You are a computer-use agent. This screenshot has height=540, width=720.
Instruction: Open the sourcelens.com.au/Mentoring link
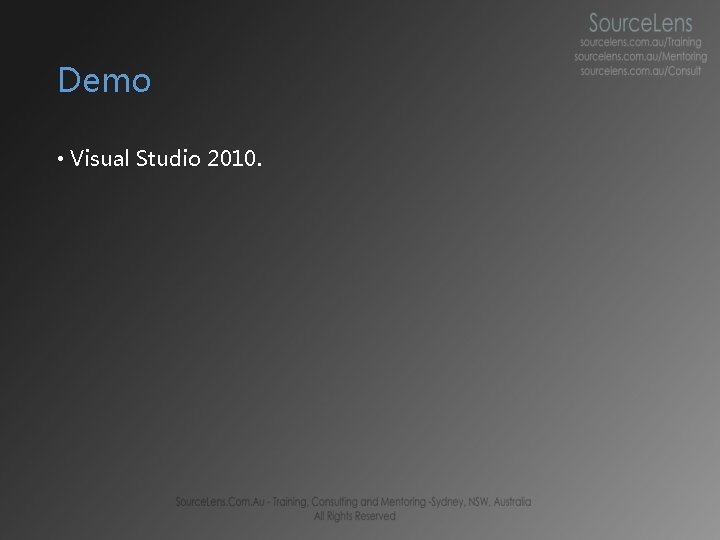tap(641, 56)
